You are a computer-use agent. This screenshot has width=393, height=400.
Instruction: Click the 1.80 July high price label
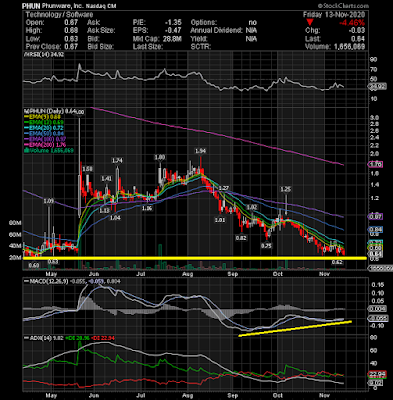tap(160, 157)
